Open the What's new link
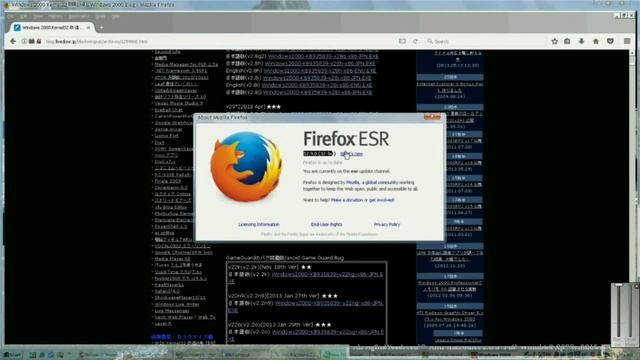Screen dimensions: 640x360 pyautogui.click(x=351, y=154)
